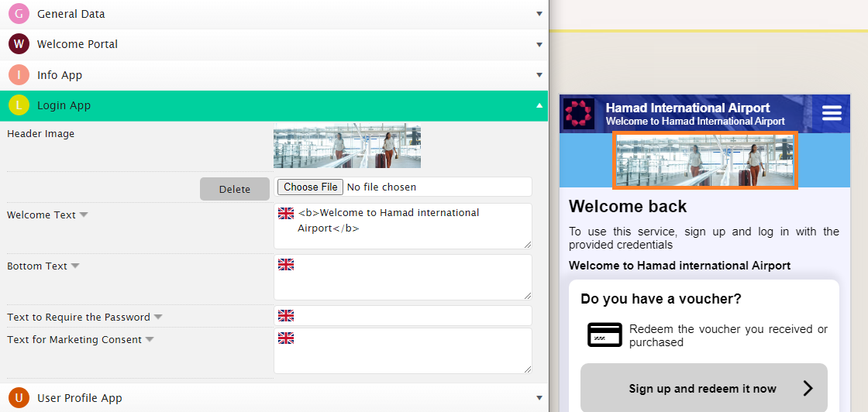Click the Password requirement text field

click(x=403, y=316)
